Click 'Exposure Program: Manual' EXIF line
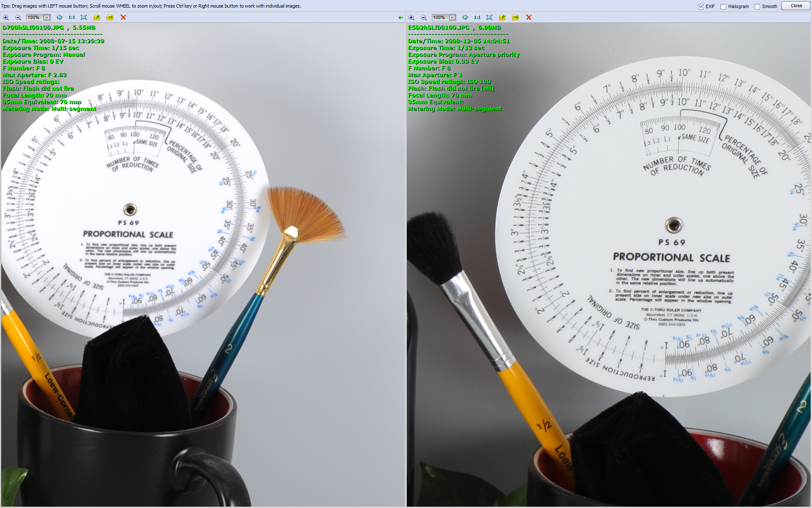Screen dimensions: 812x508 click(44, 55)
